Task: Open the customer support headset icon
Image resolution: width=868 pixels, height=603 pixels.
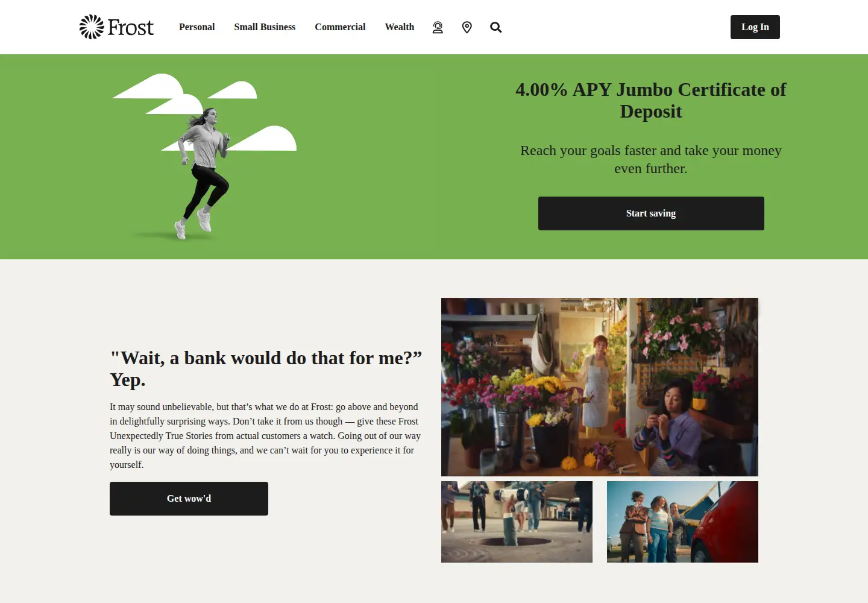Action: [x=438, y=27]
